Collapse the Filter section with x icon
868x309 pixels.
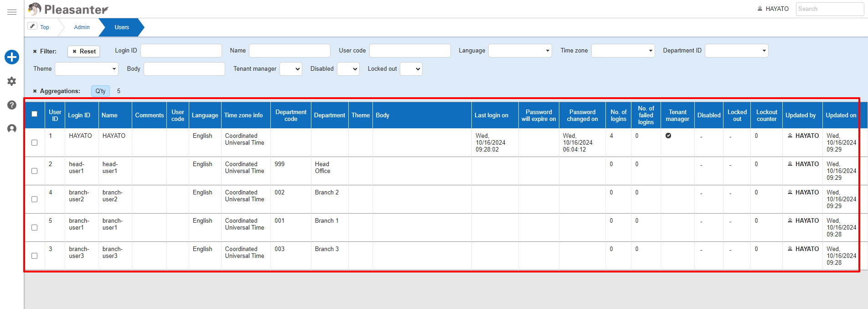tap(35, 52)
